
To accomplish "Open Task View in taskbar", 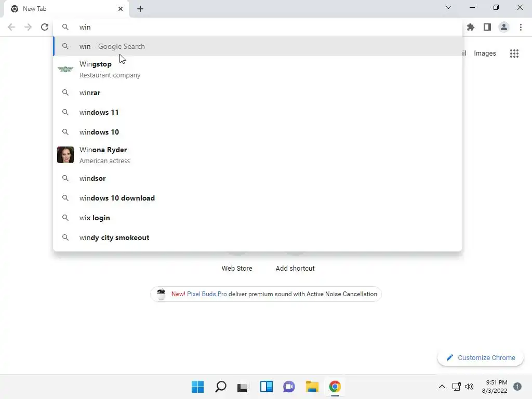I will click(242, 387).
